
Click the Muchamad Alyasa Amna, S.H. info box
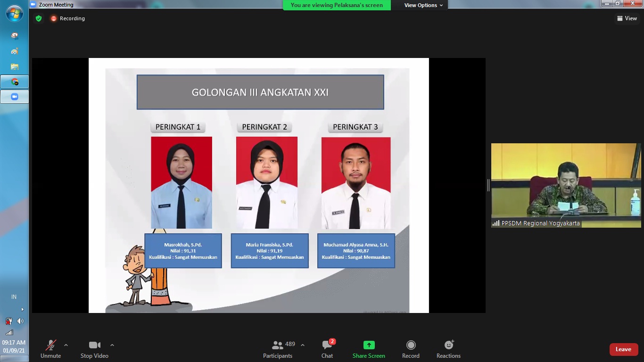(356, 251)
